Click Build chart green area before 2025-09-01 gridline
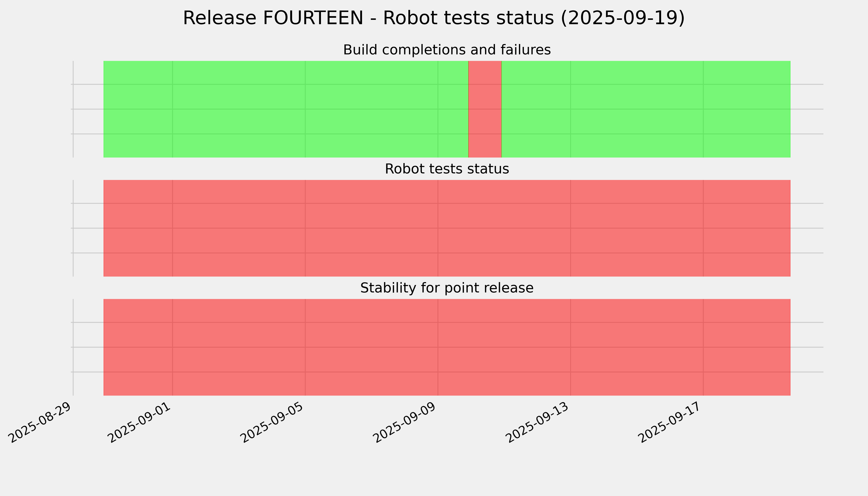 tap(138, 109)
